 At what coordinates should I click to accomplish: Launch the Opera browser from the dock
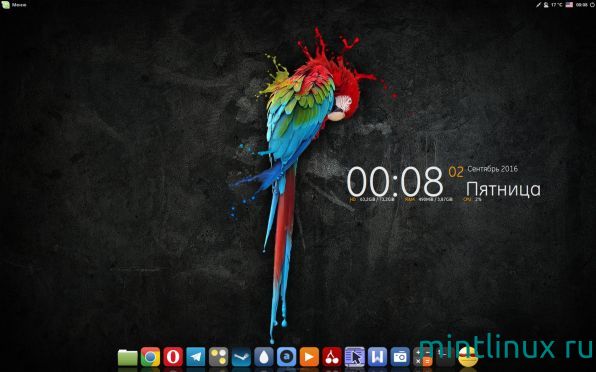point(173,357)
